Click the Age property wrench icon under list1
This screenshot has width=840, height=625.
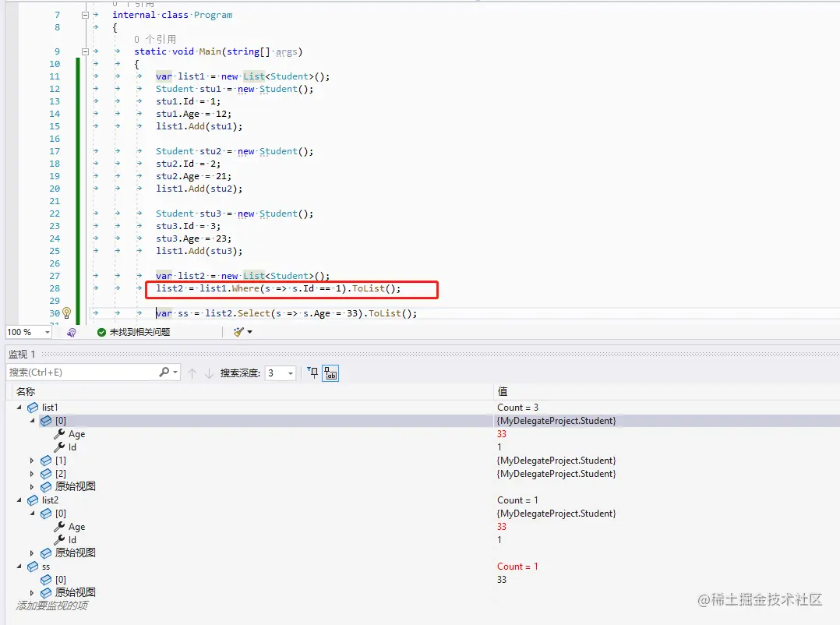(x=59, y=434)
